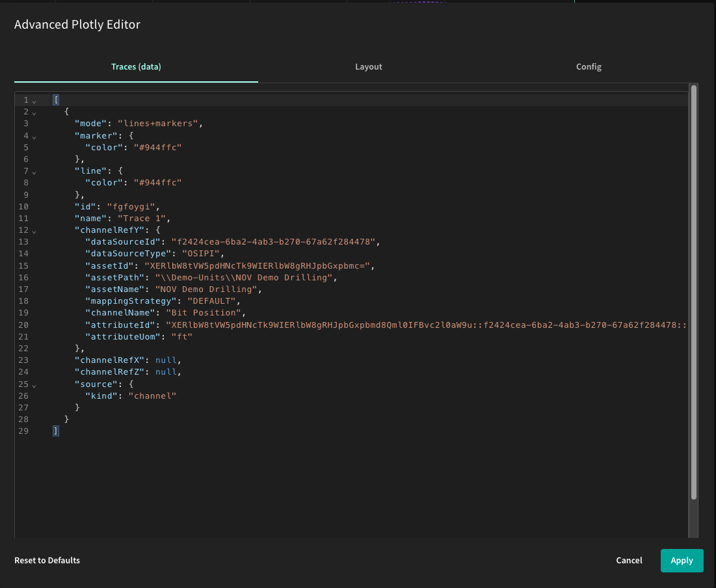Cancel the Advanced Plotly Editor dialog

(x=629, y=561)
